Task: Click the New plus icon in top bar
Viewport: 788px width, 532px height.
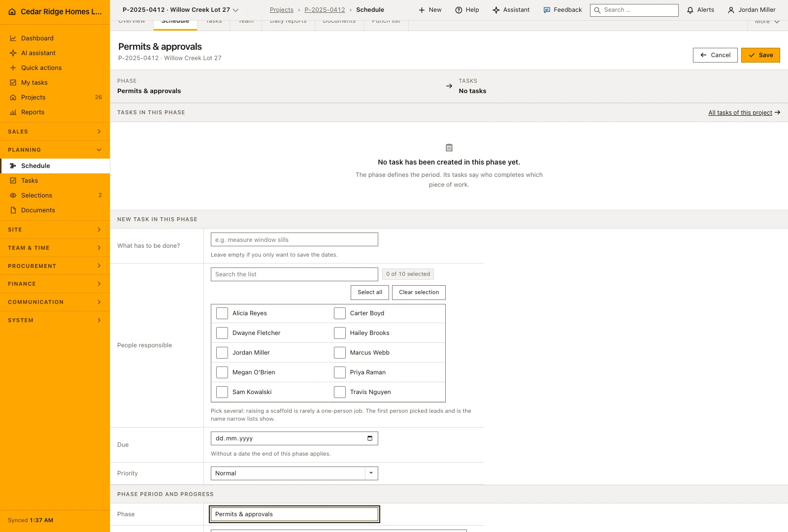Action: [422, 10]
